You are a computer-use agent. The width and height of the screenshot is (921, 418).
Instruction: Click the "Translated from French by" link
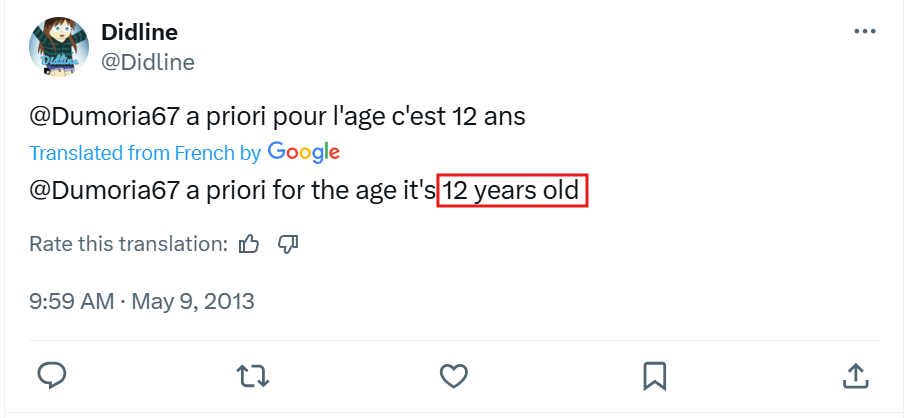(145, 153)
